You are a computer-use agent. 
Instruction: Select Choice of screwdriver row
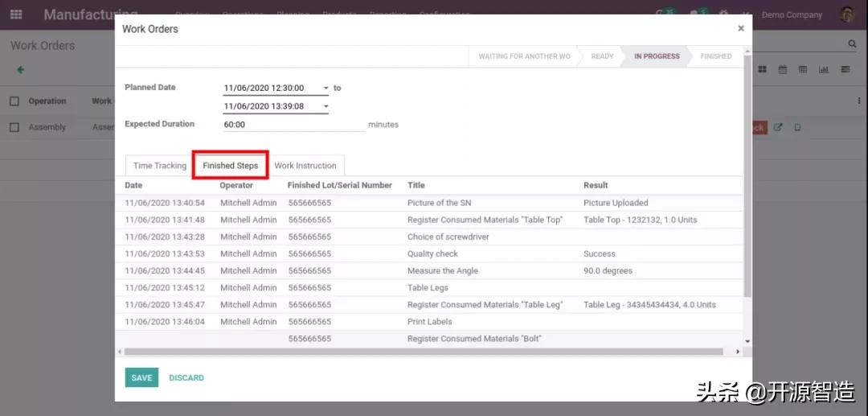click(x=429, y=237)
